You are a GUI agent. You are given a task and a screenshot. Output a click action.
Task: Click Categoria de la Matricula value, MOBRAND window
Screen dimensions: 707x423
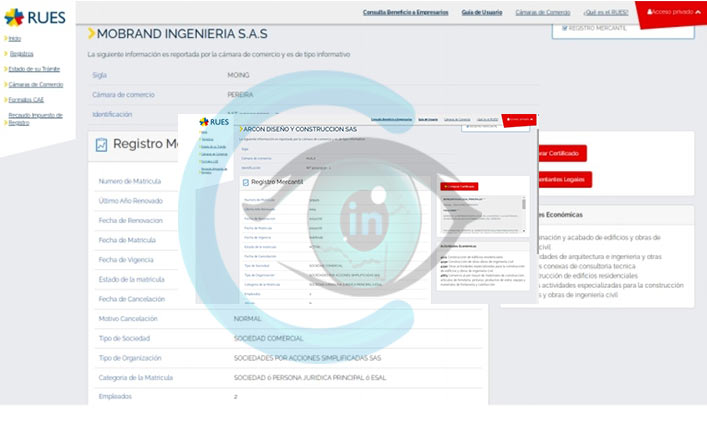[310, 378]
